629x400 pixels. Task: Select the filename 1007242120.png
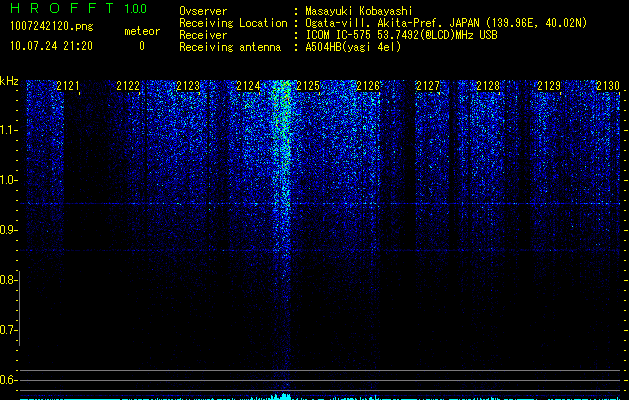tap(51, 27)
